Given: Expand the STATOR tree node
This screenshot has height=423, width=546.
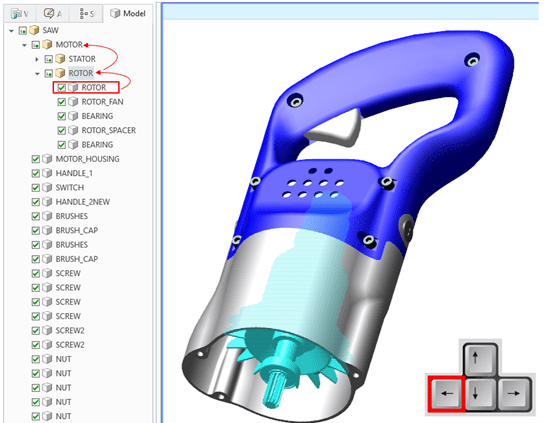Looking at the screenshot, I should tap(37, 59).
